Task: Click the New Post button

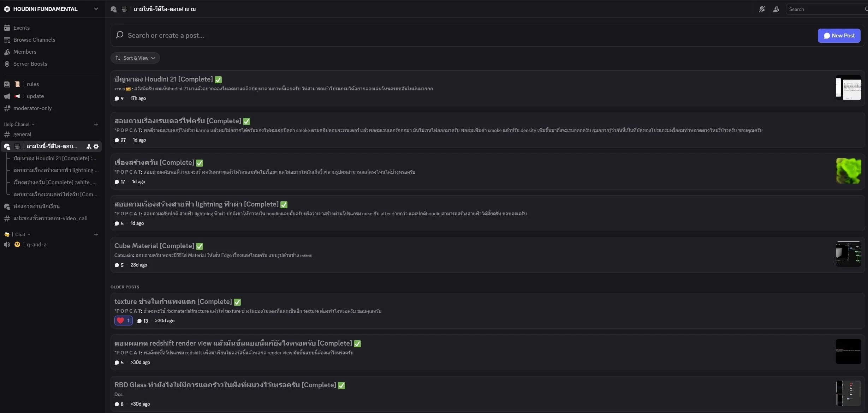Action: tap(839, 36)
